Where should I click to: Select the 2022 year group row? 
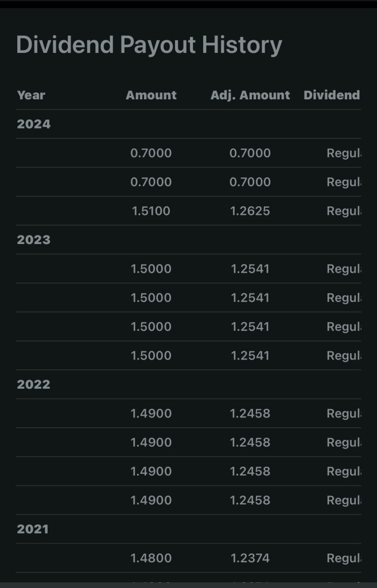(x=34, y=385)
